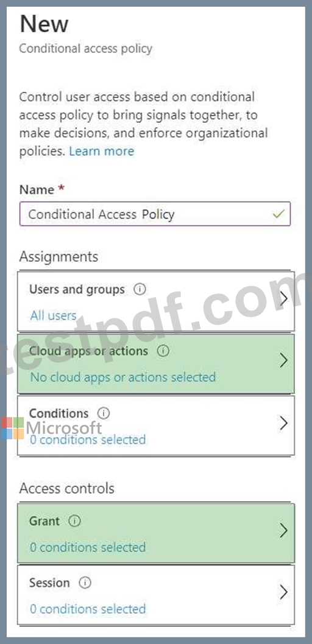Open the Session chevron arrow

pos(283,592)
